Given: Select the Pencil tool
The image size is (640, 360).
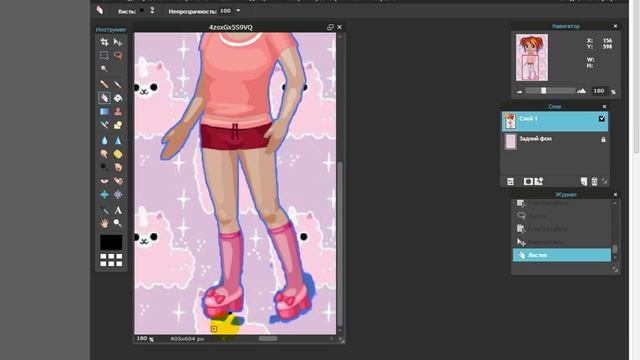Looking at the screenshot, I should pos(104,84).
